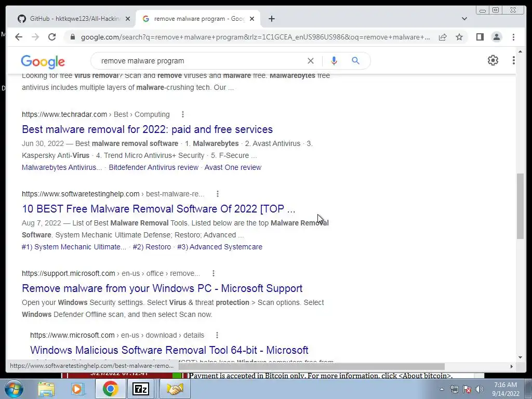Open volume speaker tray icon
Screen dimensions: 532x399
[x=480, y=389]
